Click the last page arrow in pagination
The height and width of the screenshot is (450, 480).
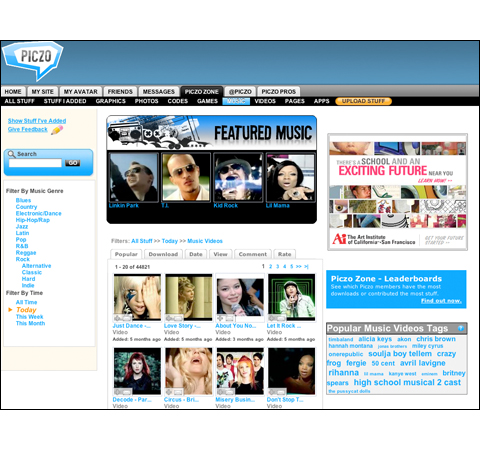click(306, 266)
